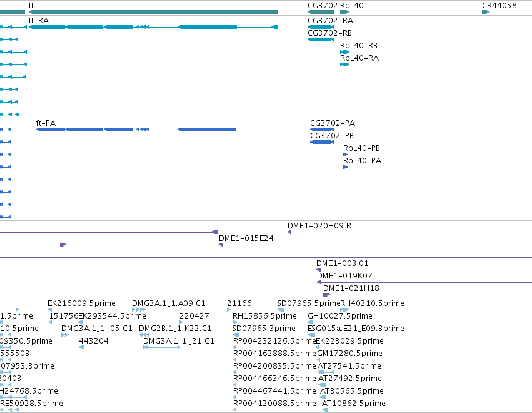The image size is (532, 413).
Task: Click the AT27492.5prime EST label
Action: (350, 379)
